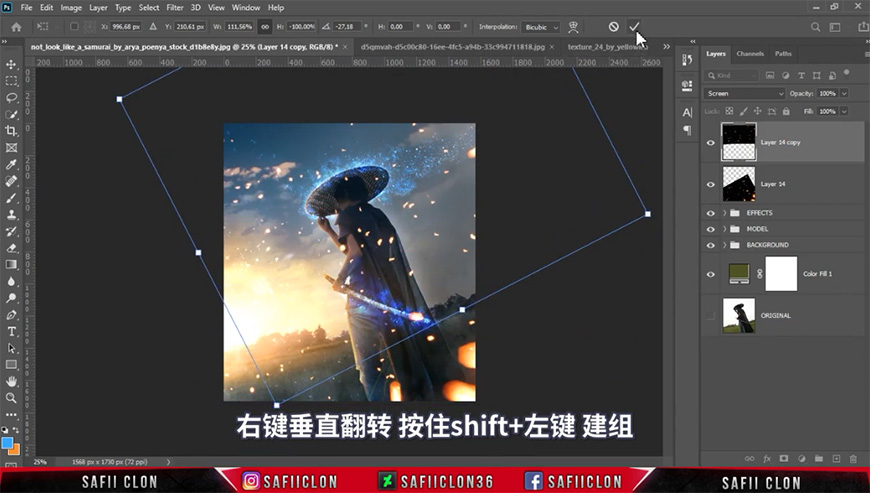
Task: Select the Horizontal Type tool
Action: click(x=11, y=331)
